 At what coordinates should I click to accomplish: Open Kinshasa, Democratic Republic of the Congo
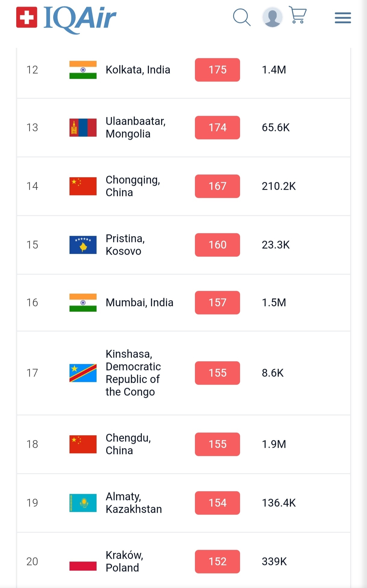(x=133, y=373)
